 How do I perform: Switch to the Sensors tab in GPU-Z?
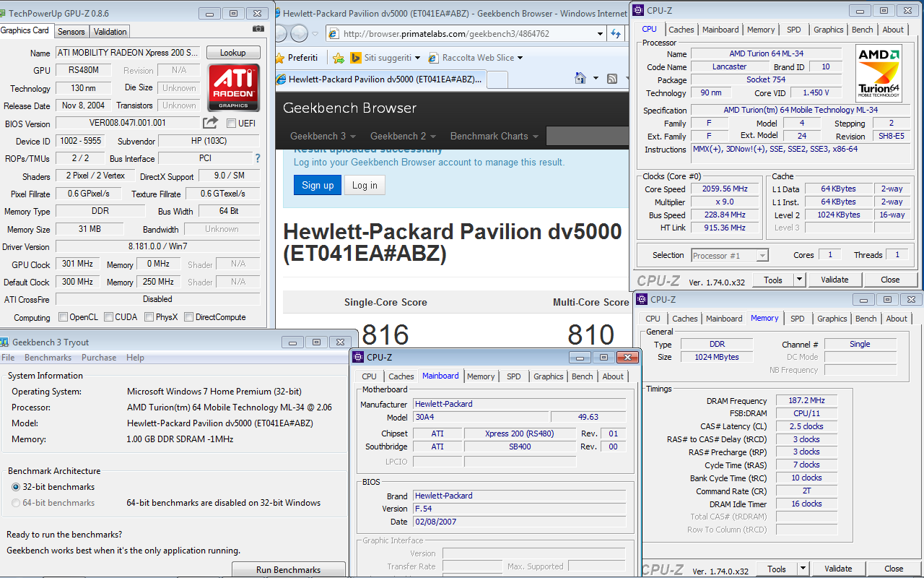[x=71, y=31]
